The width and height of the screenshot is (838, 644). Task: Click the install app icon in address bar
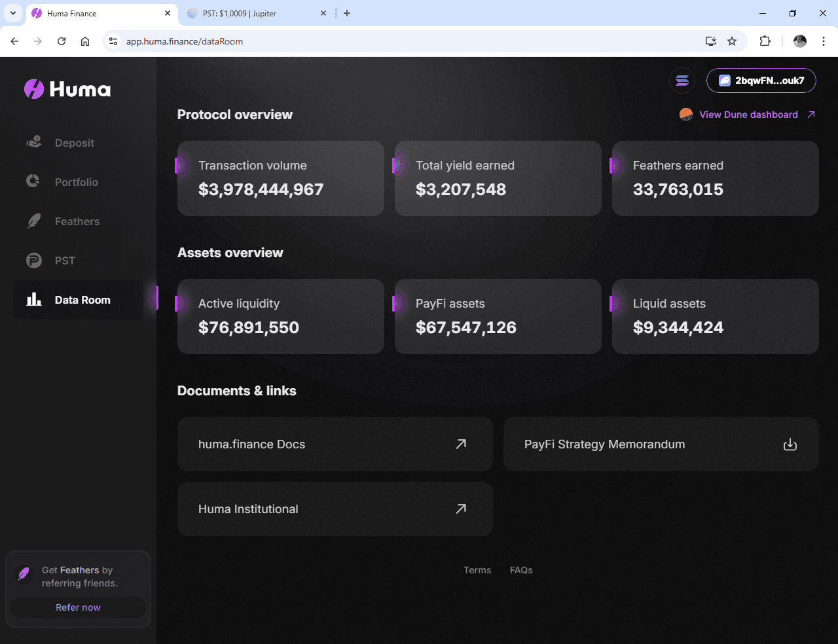tap(711, 41)
